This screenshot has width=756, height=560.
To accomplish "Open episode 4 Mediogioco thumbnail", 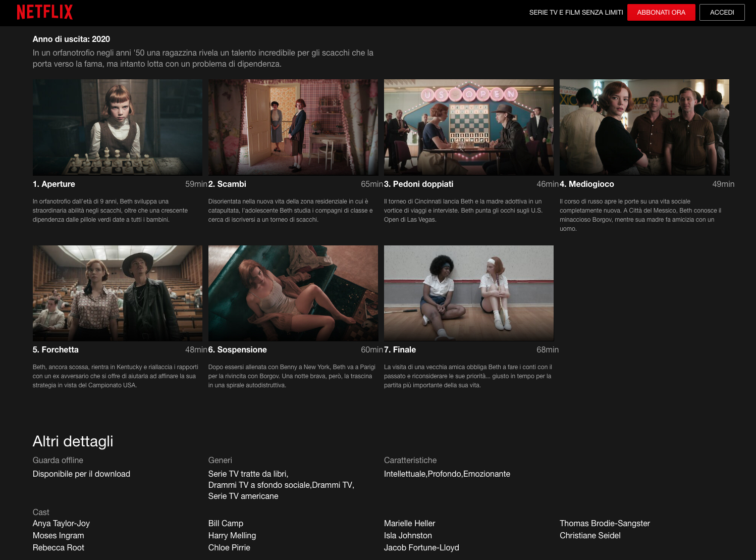I will [x=644, y=127].
